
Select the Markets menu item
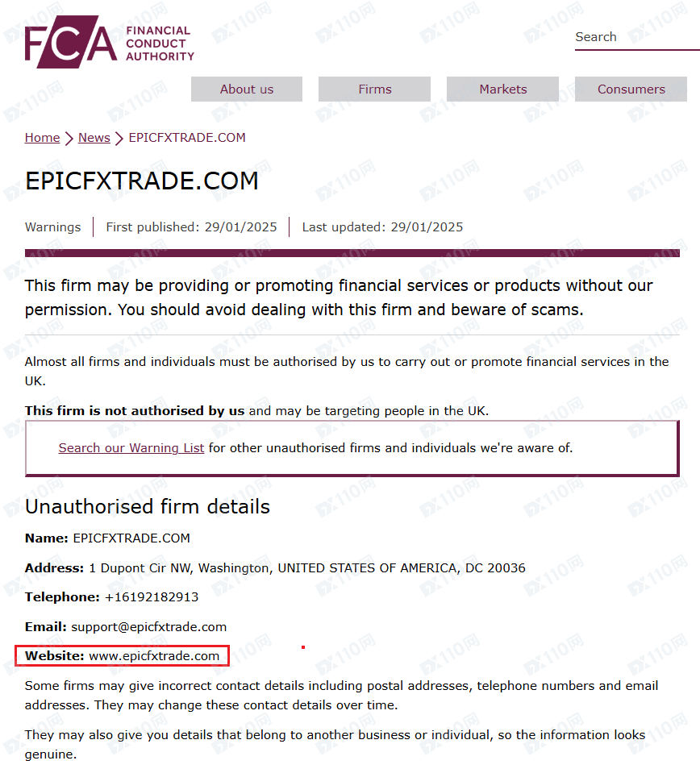point(502,89)
